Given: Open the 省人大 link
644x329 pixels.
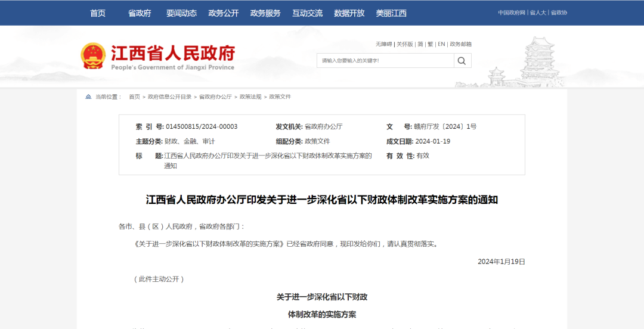Looking at the screenshot, I should tap(538, 13).
